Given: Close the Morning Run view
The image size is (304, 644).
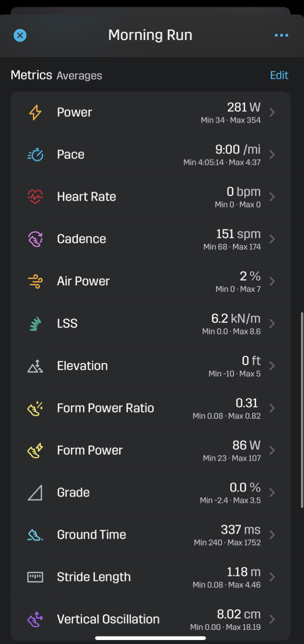Looking at the screenshot, I should tap(20, 35).
